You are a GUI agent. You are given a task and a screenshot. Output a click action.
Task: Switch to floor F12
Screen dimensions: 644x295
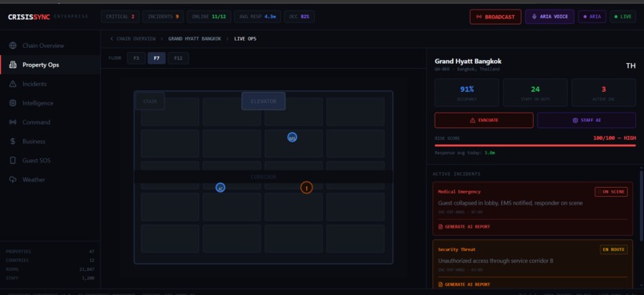tap(178, 58)
